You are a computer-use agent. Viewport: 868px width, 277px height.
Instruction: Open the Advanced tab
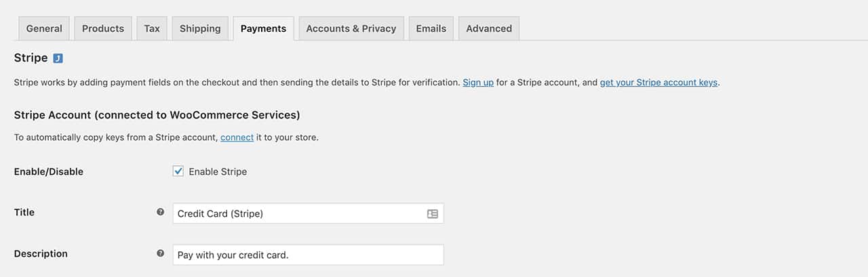click(489, 28)
